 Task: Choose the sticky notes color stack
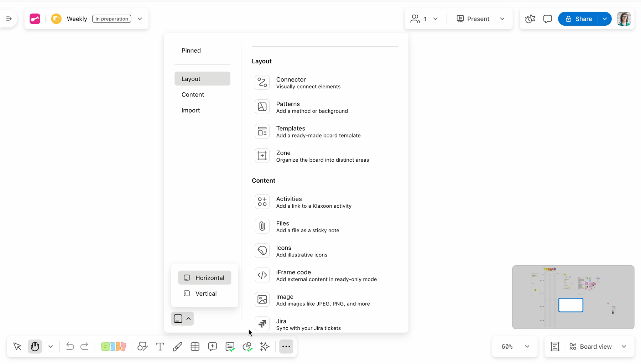[113, 347]
